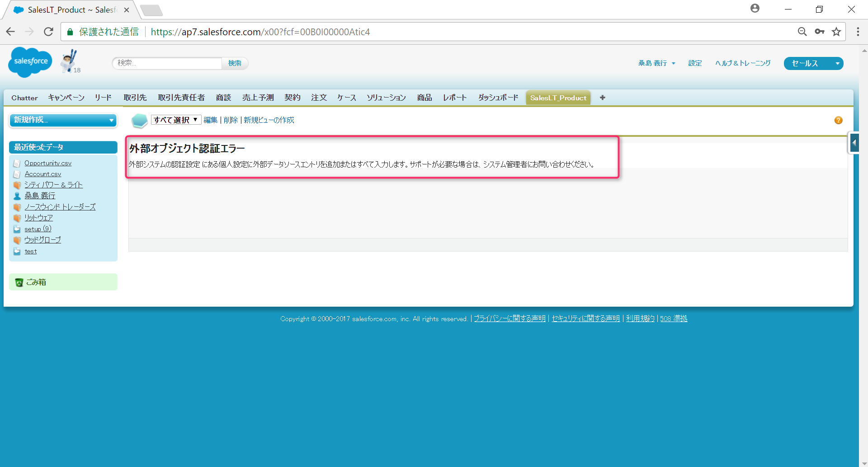Open the すべて選択 view selector
The image size is (868, 467).
(x=176, y=120)
